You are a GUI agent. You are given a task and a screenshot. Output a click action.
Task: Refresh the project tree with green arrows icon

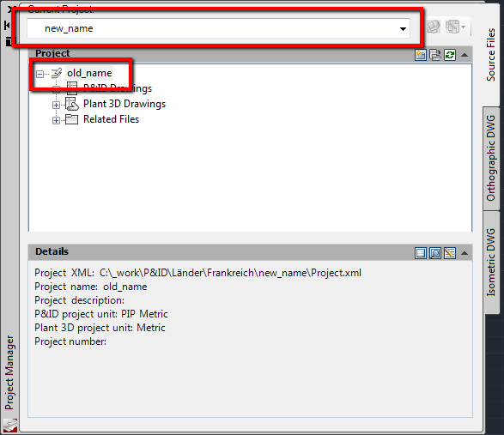point(450,55)
